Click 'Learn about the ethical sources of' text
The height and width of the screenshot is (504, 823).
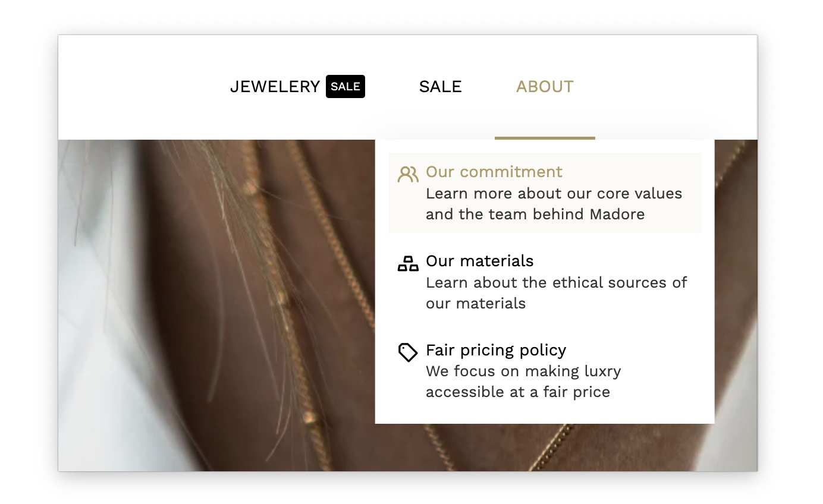(556, 282)
